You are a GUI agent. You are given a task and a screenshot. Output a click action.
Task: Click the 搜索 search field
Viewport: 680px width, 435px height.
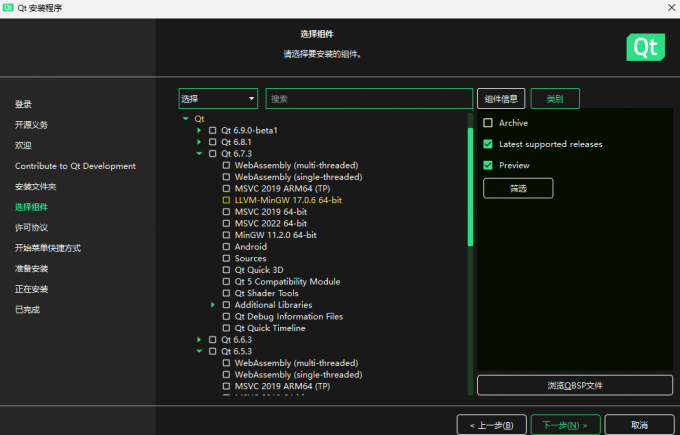368,99
